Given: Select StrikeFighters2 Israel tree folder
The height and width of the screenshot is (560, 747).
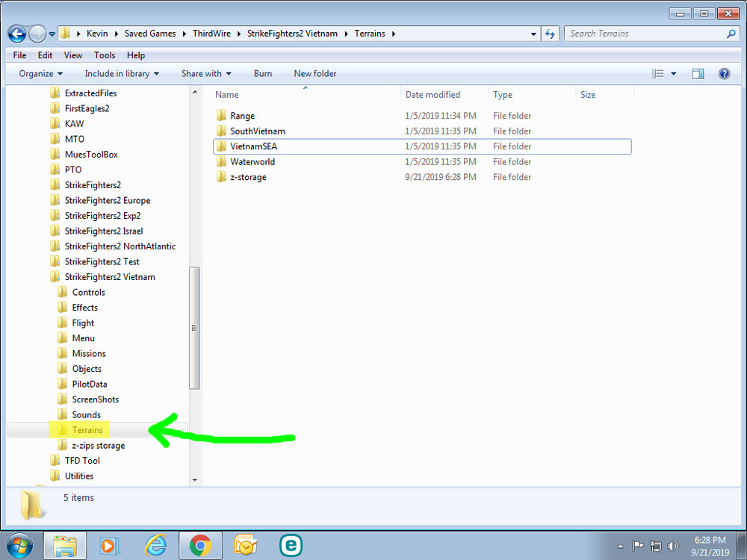Looking at the screenshot, I should coord(104,231).
